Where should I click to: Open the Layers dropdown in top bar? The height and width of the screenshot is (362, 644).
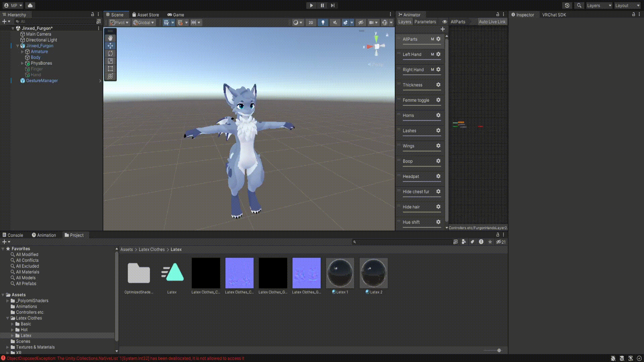click(x=599, y=5)
